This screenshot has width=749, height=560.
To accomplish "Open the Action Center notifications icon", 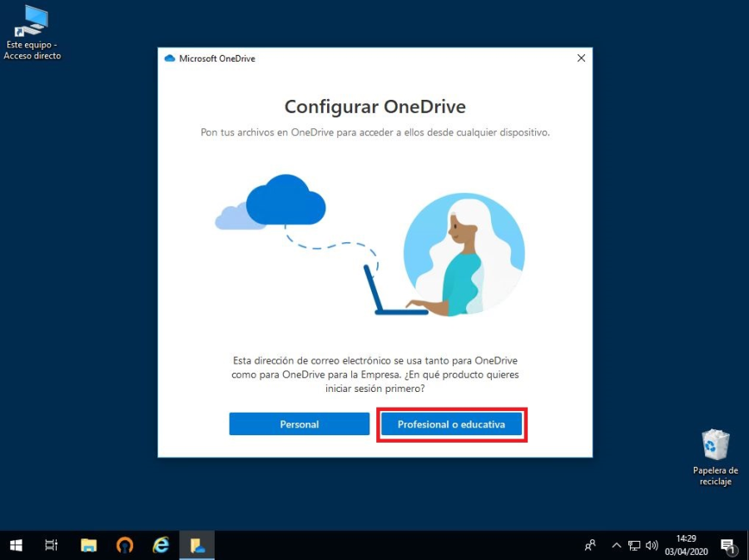I will click(x=728, y=545).
